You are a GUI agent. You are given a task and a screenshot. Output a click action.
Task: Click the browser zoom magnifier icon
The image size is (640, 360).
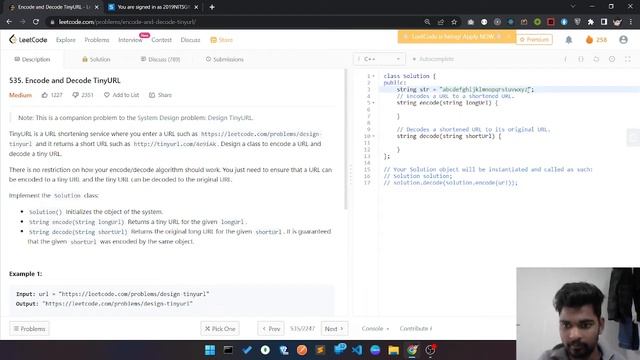click(x=427, y=22)
